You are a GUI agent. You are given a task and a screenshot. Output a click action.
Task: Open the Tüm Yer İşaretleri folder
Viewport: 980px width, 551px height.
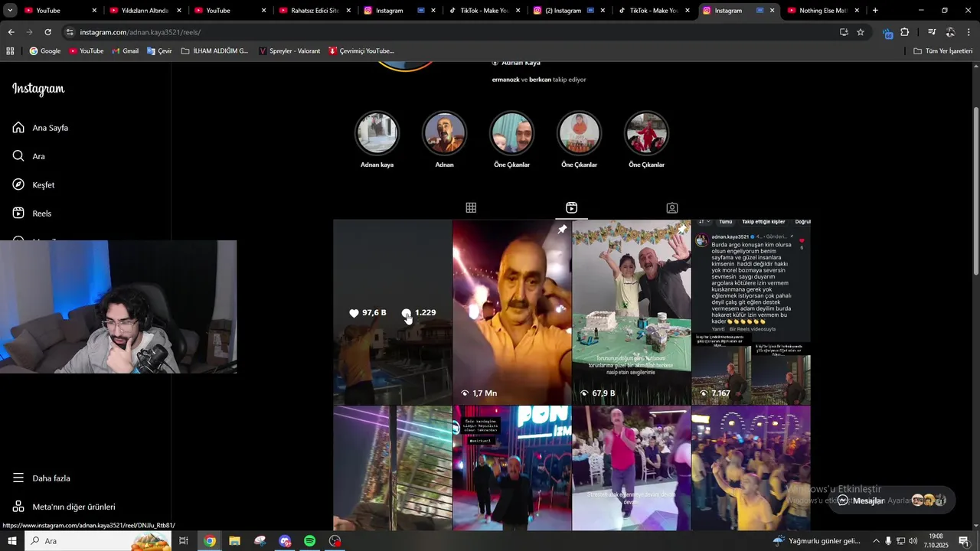pyautogui.click(x=943, y=51)
